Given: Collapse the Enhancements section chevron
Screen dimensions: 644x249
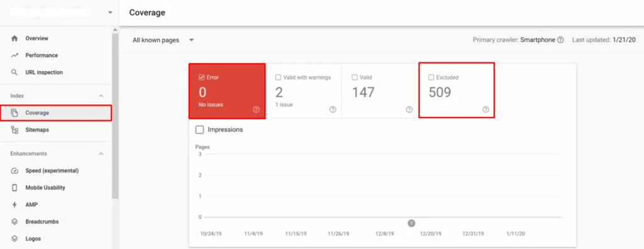Looking at the screenshot, I should 101,153.
